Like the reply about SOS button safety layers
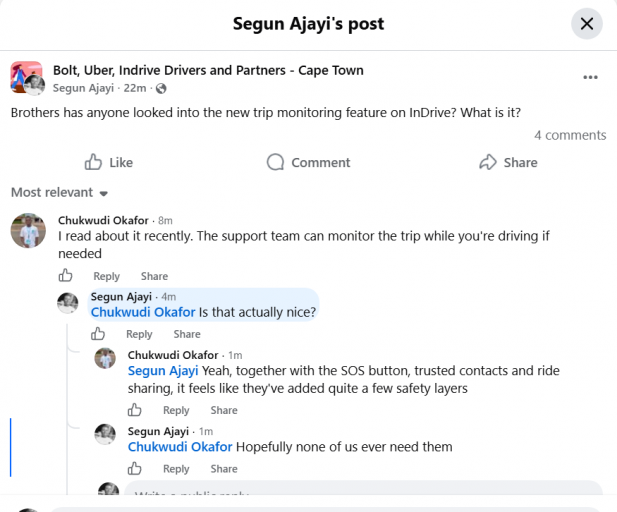 pos(135,410)
